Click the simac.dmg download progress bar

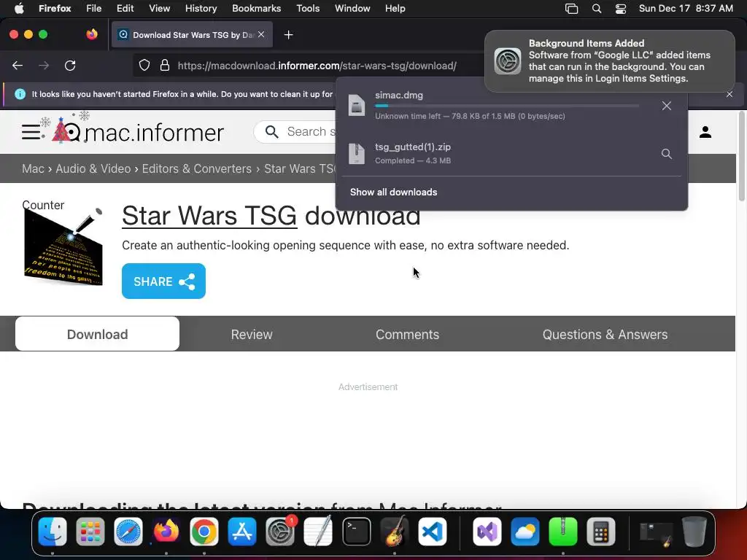(507, 106)
